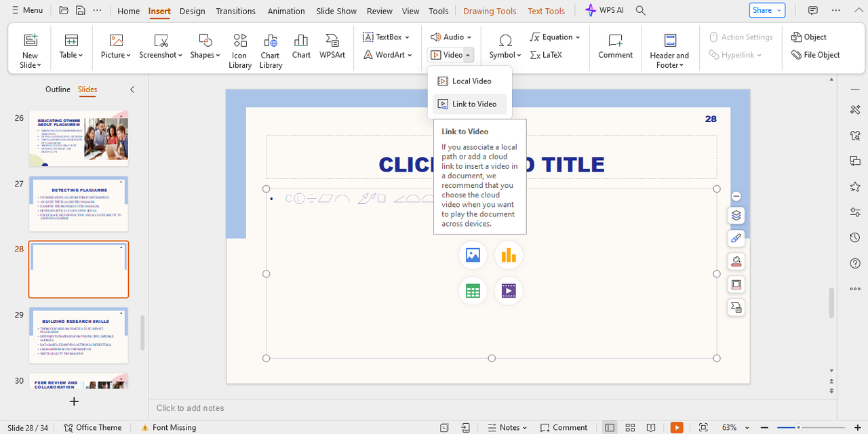The width and height of the screenshot is (868, 434).
Task: Click Font Missing warning in status bar
Action: coord(168,427)
